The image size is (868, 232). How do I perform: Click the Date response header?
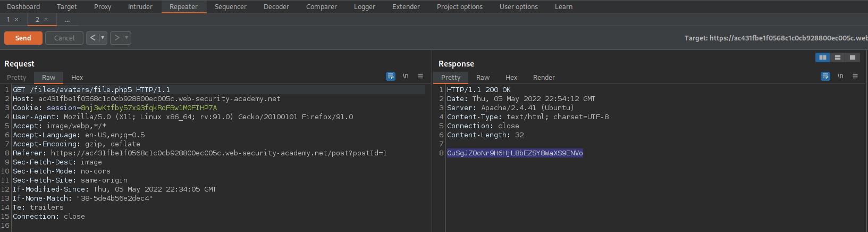[521, 98]
